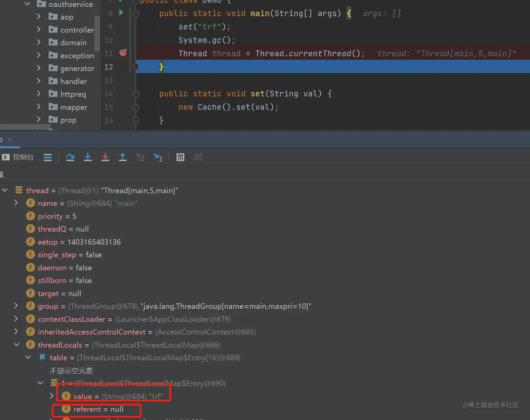Click the field icon beside priority
This screenshot has width=530, height=420.
coord(30,216)
